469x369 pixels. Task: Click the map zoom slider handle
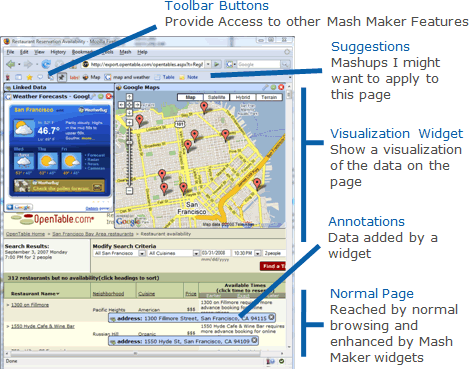(129, 143)
